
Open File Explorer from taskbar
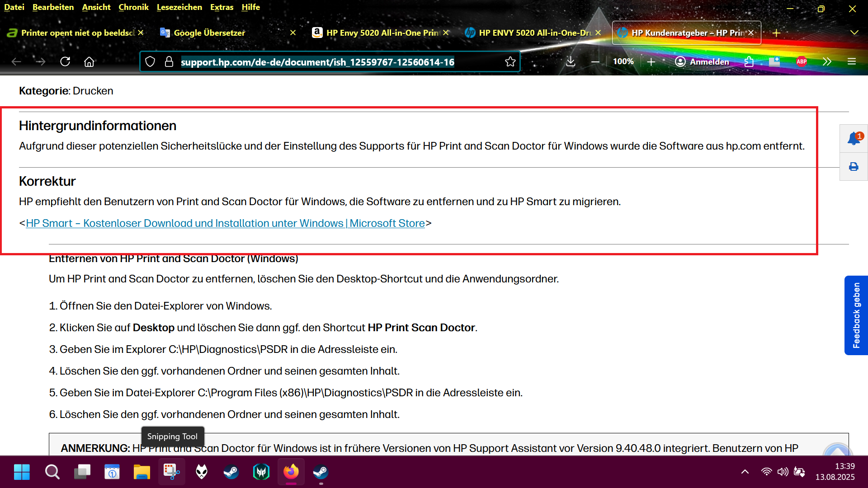[142, 472]
